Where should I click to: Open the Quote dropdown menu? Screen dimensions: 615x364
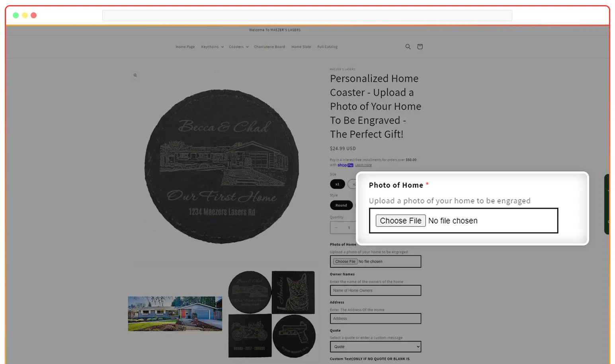click(x=375, y=346)
